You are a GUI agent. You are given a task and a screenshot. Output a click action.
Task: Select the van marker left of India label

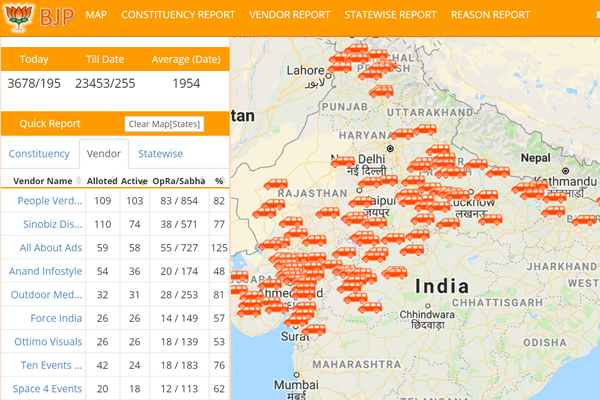pyautogui.click(x=395, y=272)
